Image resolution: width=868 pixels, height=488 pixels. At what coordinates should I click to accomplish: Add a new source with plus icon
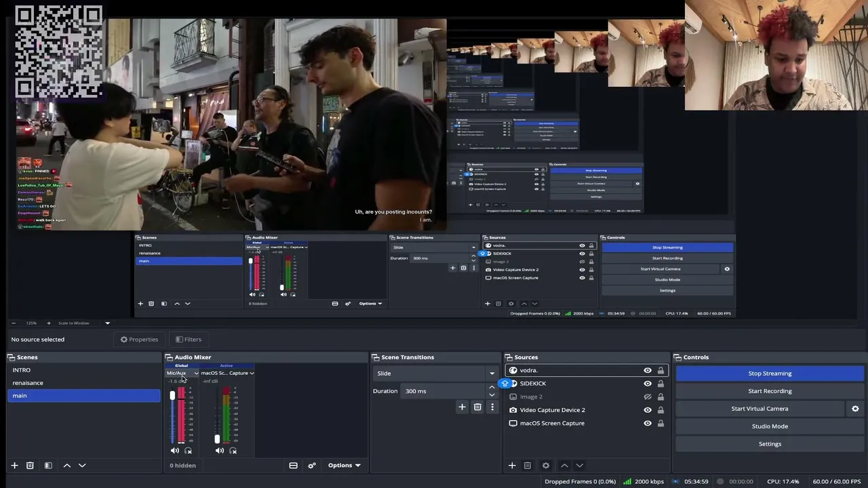(x=512, y=466)
